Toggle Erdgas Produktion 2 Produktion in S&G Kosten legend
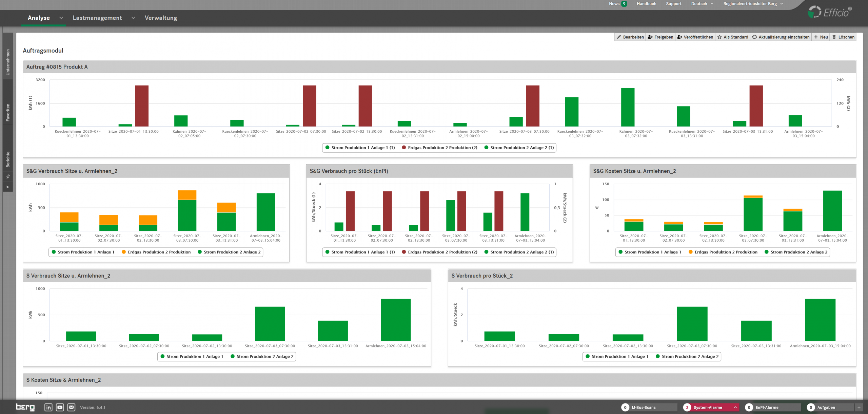 tap(723, 252)
